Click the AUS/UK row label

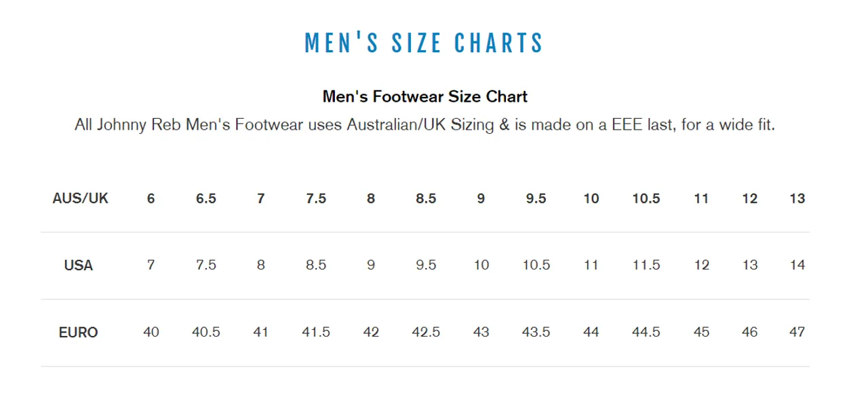pyautogui.click(x=80, y=198)
